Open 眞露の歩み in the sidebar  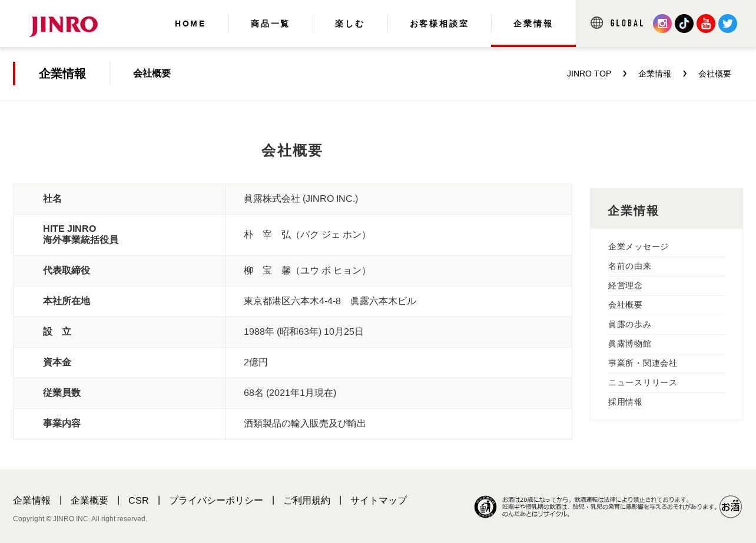pyautogui.click(x=629, y=325)
